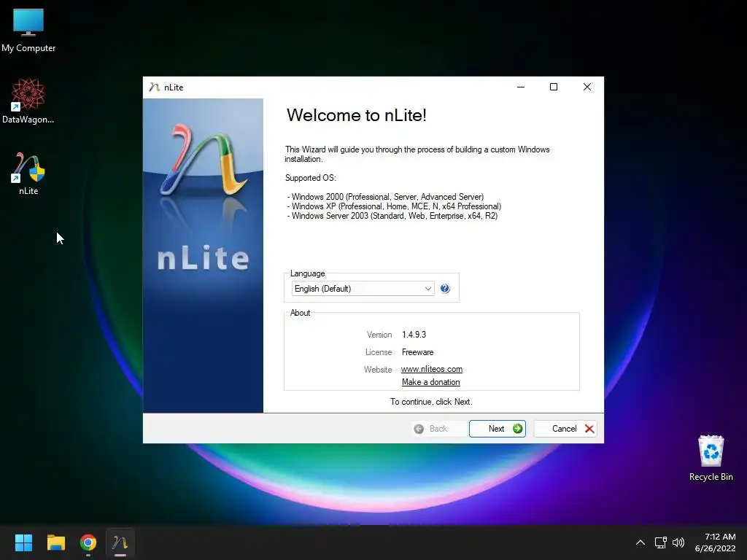Minimize the nLite window
This screenshot has height=560, width=747.
click(x=521, y=87)
